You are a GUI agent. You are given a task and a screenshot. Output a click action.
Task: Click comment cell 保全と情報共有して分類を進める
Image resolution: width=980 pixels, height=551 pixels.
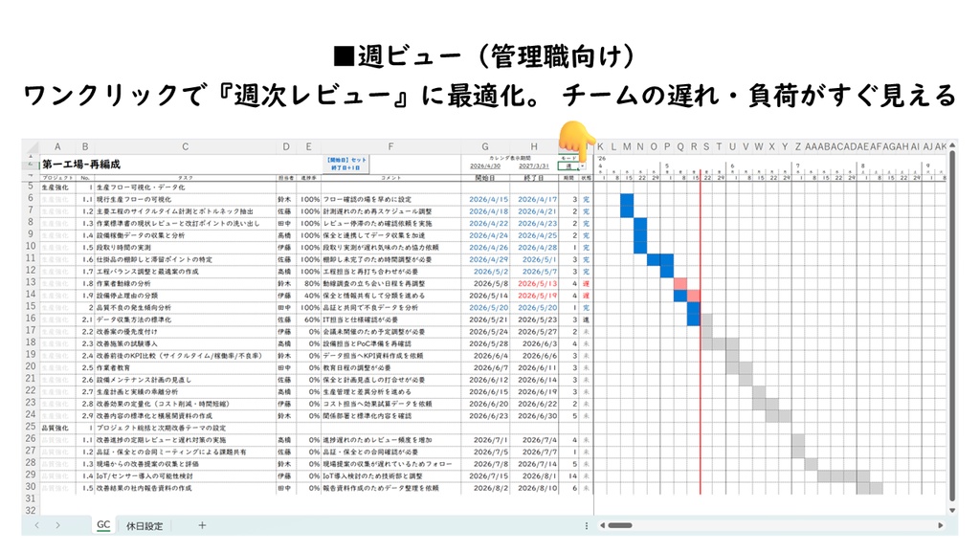click(391, 296)
